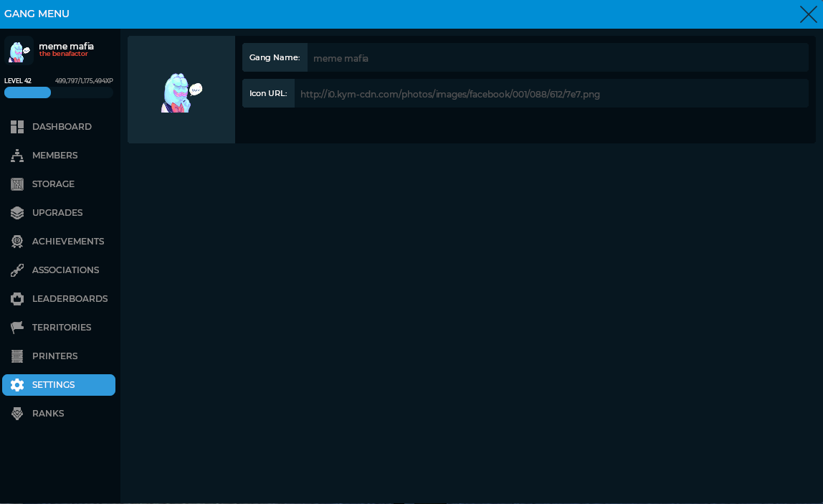Click the Ranks badge icon
Viewport: 823px width, 504px height.
[x=17, y=413]
